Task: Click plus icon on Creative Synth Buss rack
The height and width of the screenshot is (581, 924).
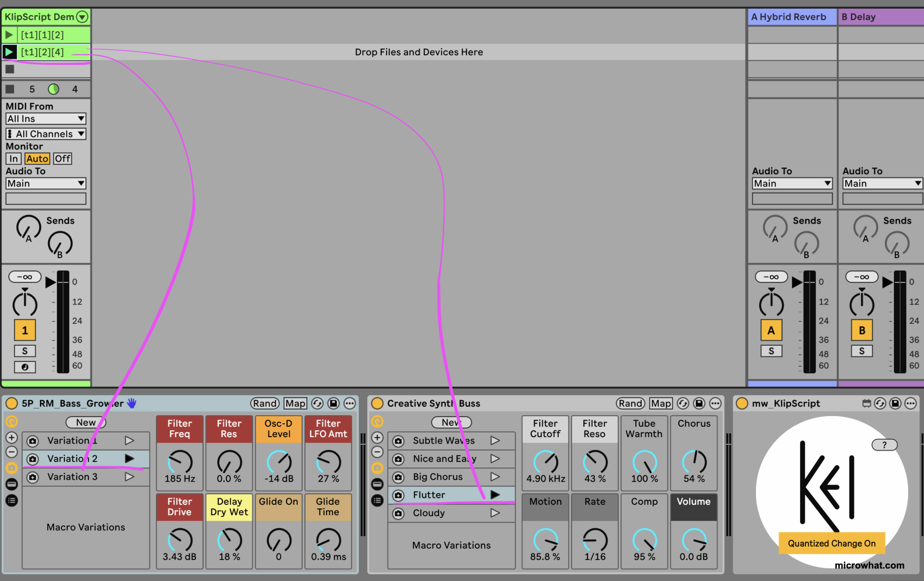Action: [x=377, y=437]
